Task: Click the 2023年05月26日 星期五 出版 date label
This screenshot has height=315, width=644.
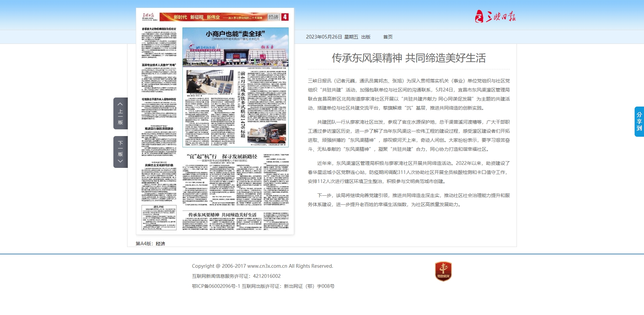Action: (338, 37)
